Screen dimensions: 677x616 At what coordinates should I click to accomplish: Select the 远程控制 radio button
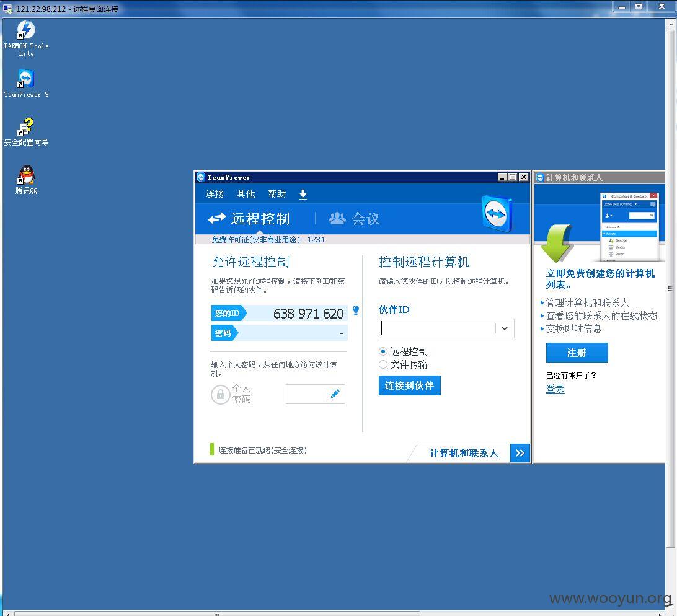pyautogui.click(x=383, y=351)
